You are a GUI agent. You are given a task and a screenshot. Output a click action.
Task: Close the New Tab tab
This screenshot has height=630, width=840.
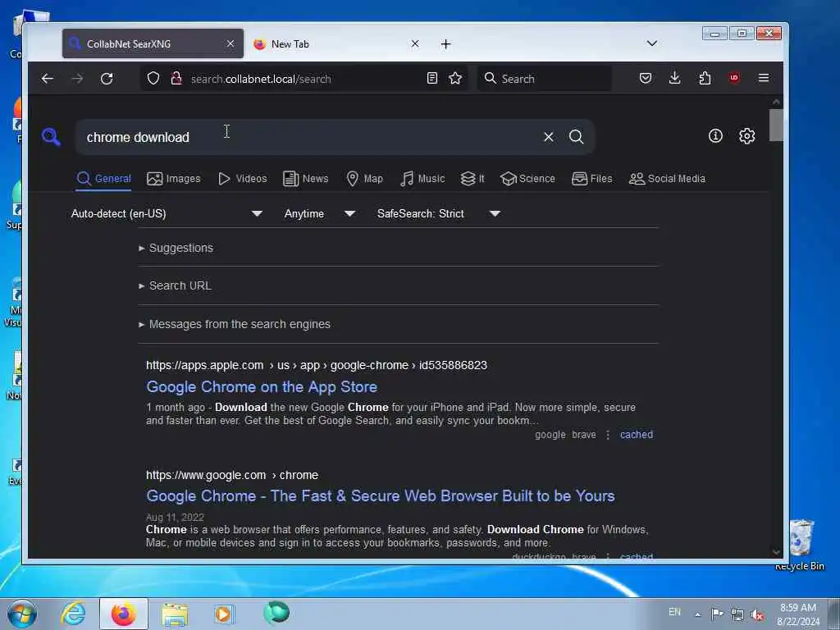point(414,43)
